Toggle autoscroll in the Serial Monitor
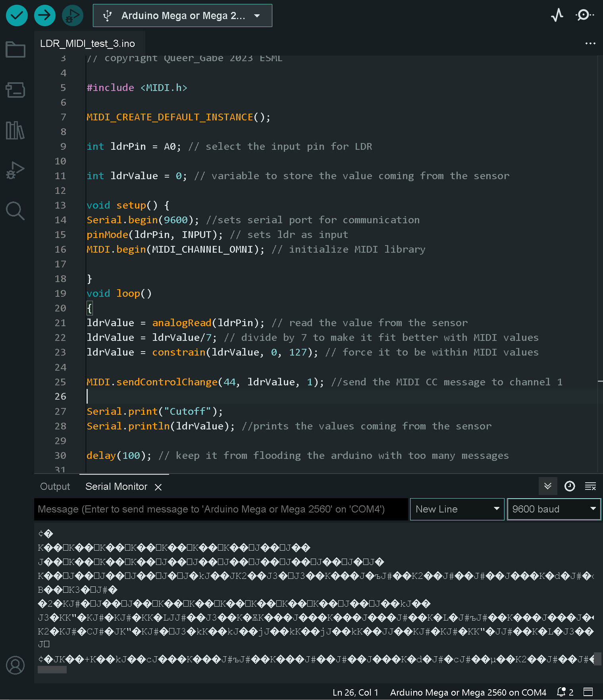603x700 pixels. tap(548, 486)
